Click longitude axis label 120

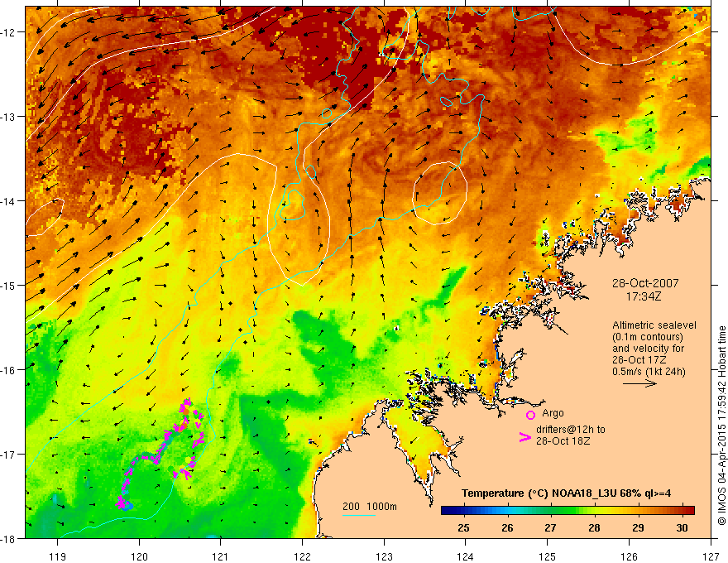[139, 556]
